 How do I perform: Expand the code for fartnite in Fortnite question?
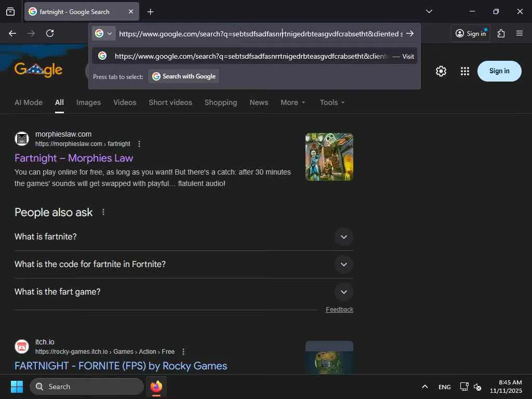pos(183,264)
